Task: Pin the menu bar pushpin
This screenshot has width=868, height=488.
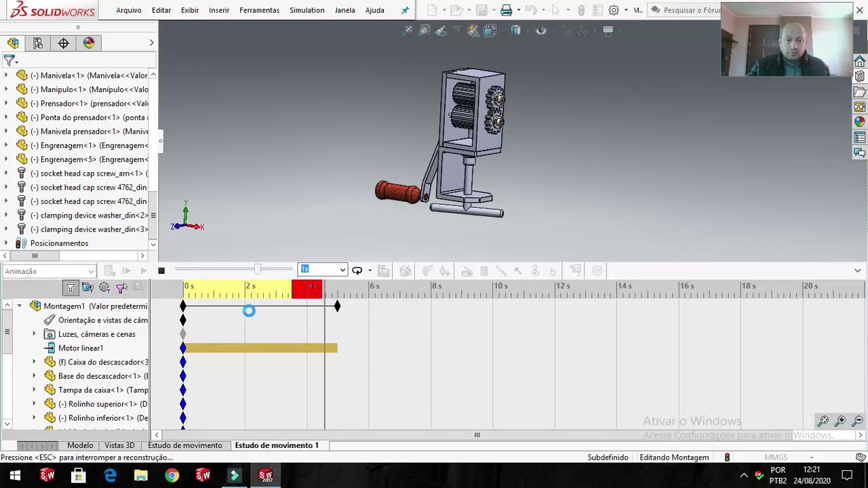Action: pos(405,10)
